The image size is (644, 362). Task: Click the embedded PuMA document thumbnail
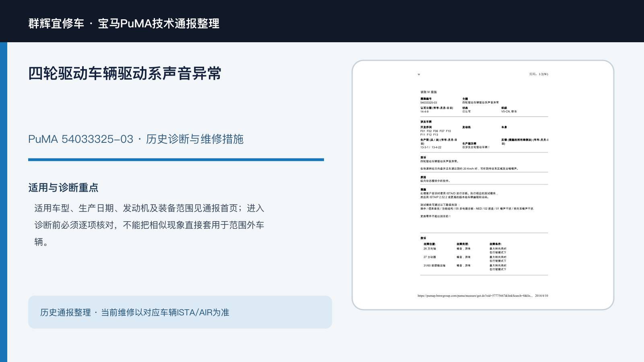pos(483,185)
